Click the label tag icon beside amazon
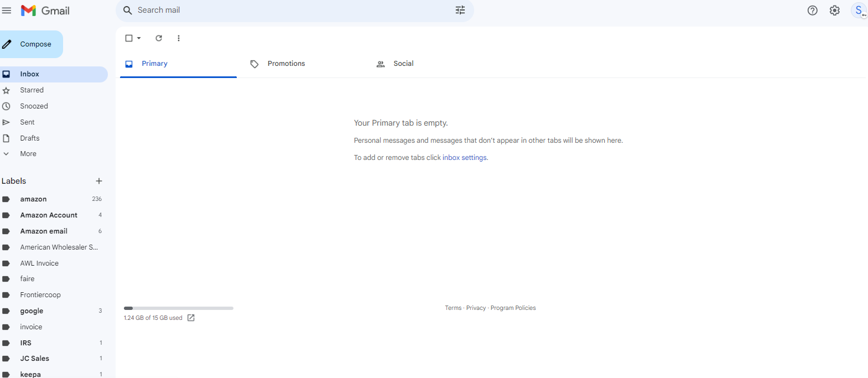Image resolution: width=868 pixels, height=378 pixels. (x=6, y=199)
